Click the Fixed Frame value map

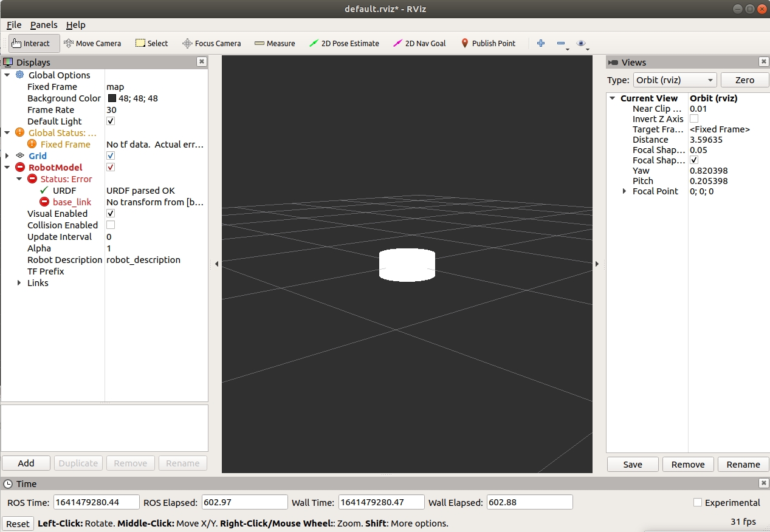coord(115,87)
